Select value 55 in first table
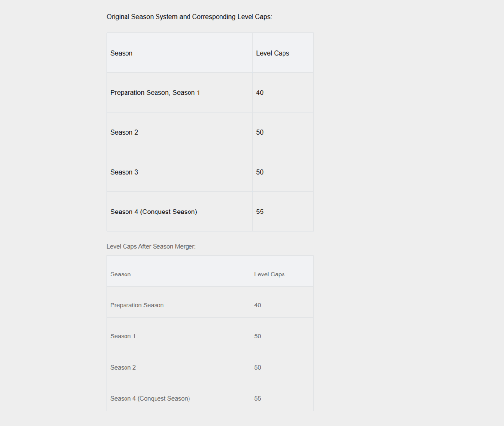504x426 pixels. point(260,212)
